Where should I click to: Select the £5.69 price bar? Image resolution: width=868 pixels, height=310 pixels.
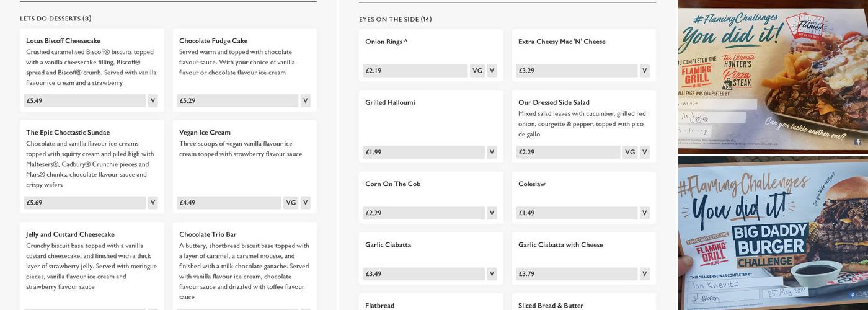coord(85,203)
